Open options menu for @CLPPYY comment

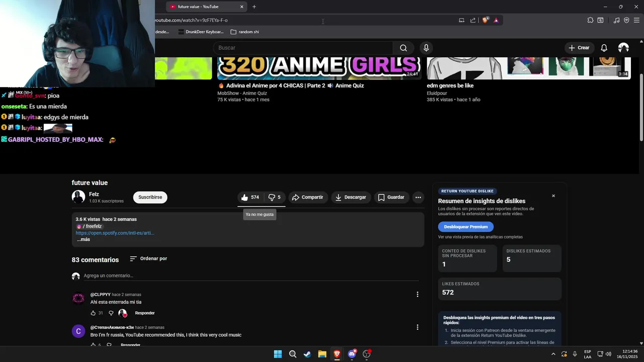click(x=417, y=294)
